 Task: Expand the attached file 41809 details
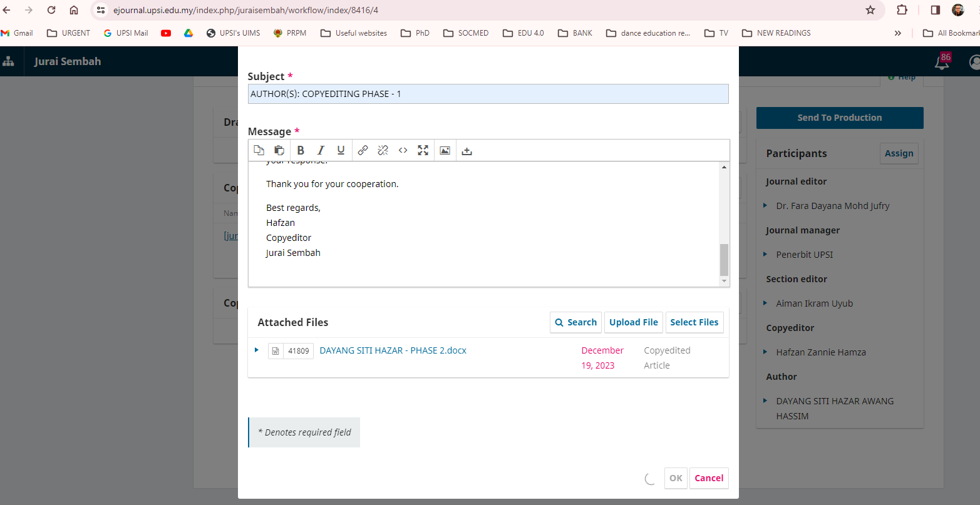257,350
